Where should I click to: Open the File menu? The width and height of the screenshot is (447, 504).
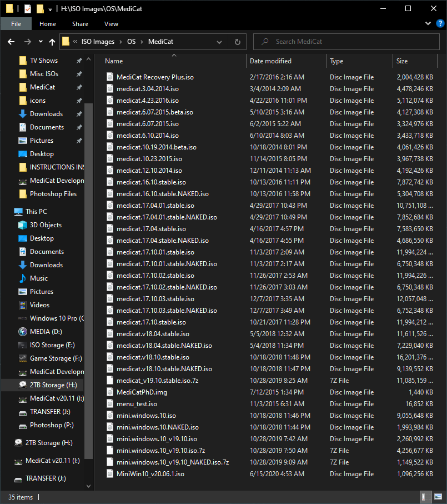pos(16,24)
